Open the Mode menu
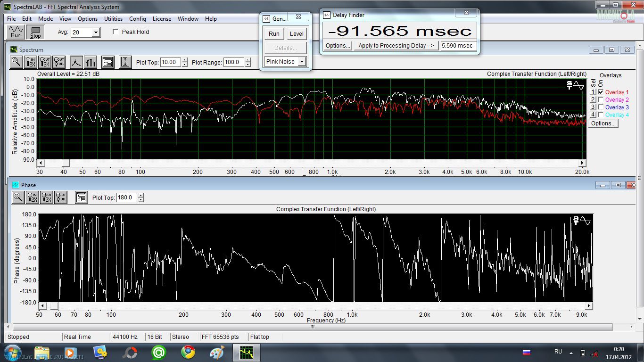The height and width of the screenshot is (362, 644). click(x=46, y=19)
